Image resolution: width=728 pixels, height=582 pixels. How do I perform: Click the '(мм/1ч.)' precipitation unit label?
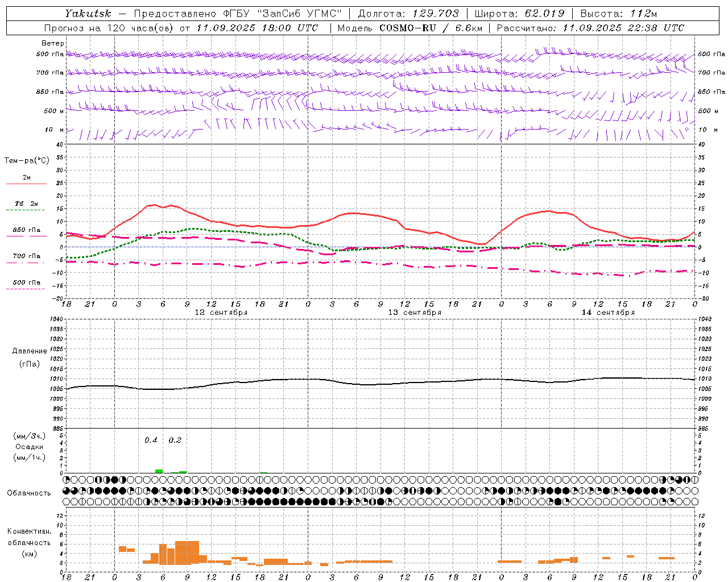point(30,458)
